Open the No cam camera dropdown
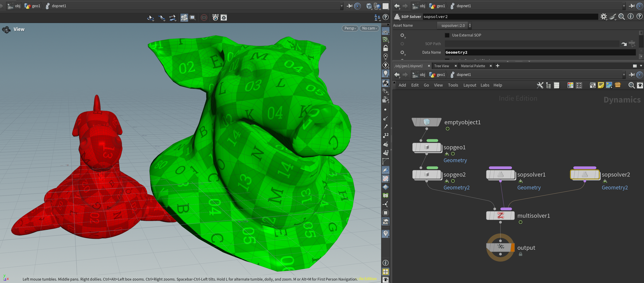The height and width of the screenshot is (283, 644). pos(369,28)
